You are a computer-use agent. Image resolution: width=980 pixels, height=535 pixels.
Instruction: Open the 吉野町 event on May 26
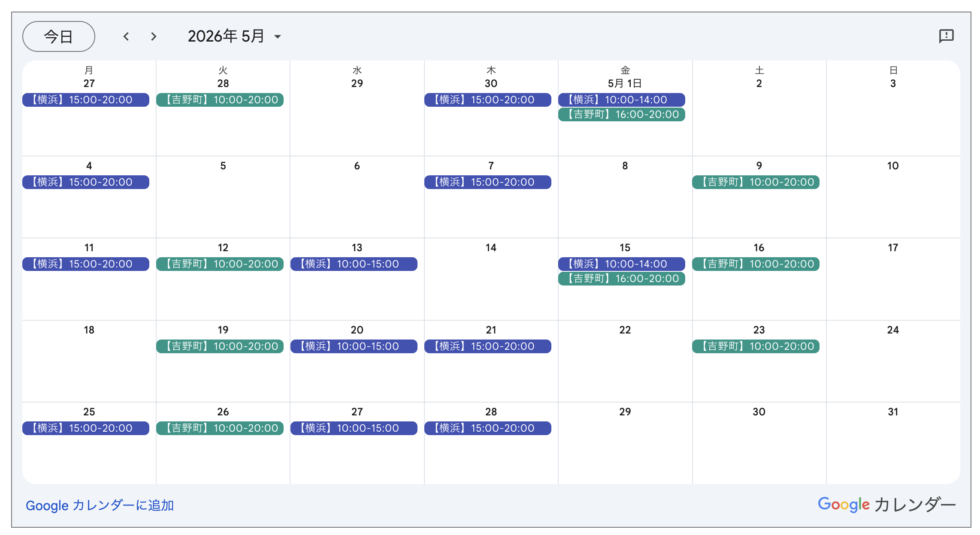220,428
